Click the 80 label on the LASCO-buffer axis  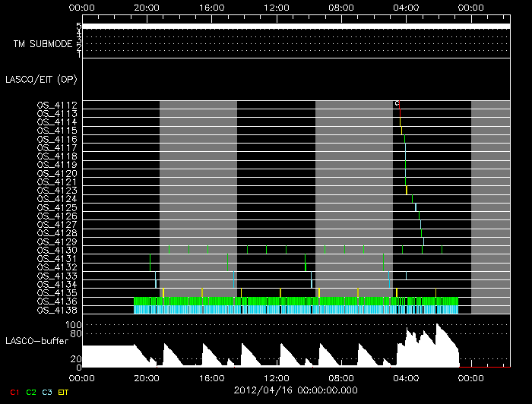[76, 334]
